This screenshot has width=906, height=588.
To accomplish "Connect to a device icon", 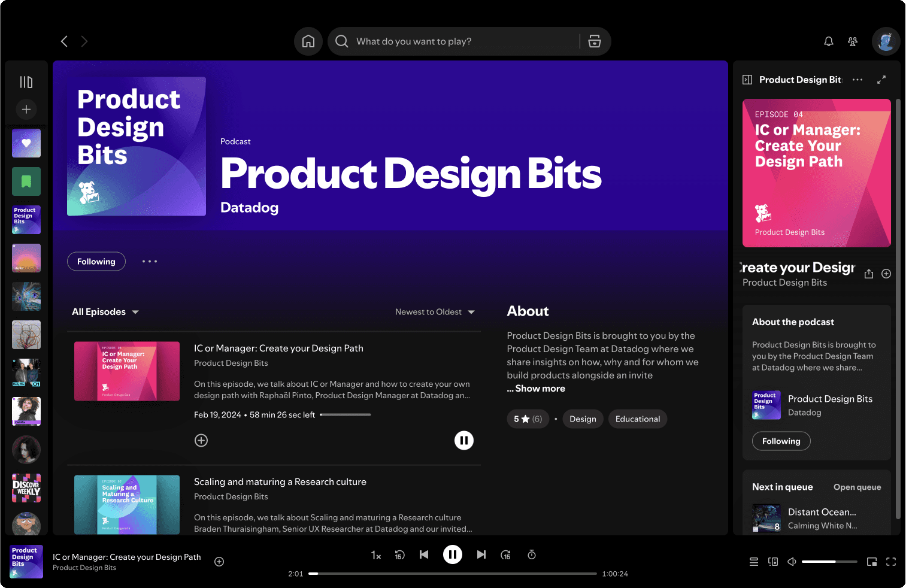I will pyautogui.click(x=773, y=562).
